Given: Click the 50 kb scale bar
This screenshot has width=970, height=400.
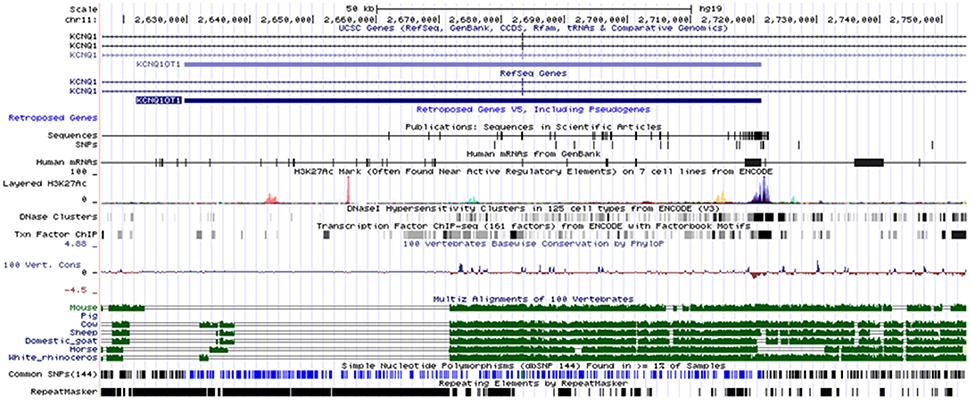Looking at the screenshot, I should tap(534, 9).
